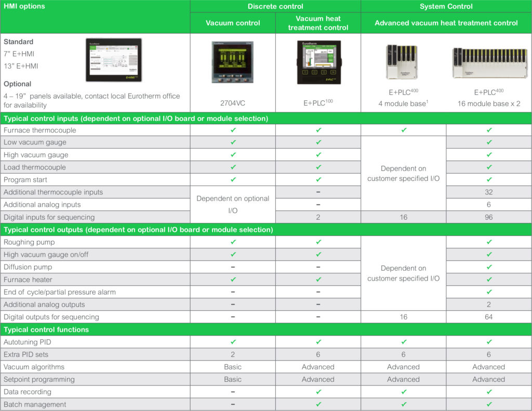Click the 'Dependent on optional I/O' cell

233,204
